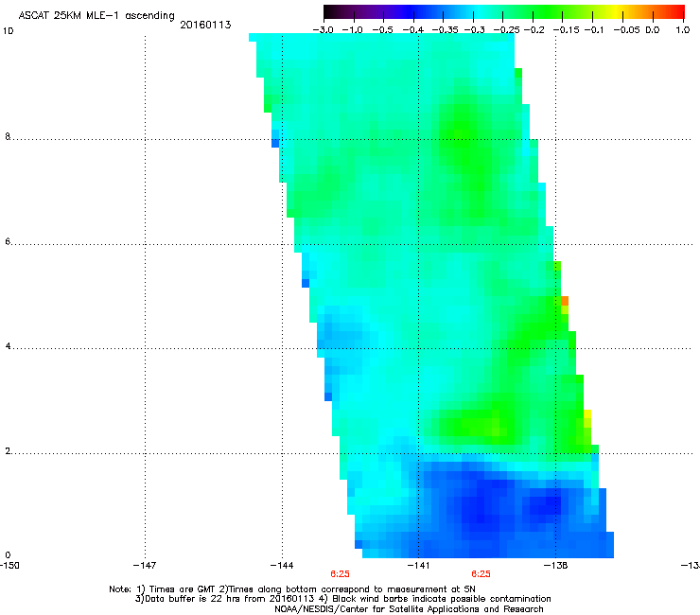
Task: Click the -0.1 color scale label
Action: [x=594, y=30]
